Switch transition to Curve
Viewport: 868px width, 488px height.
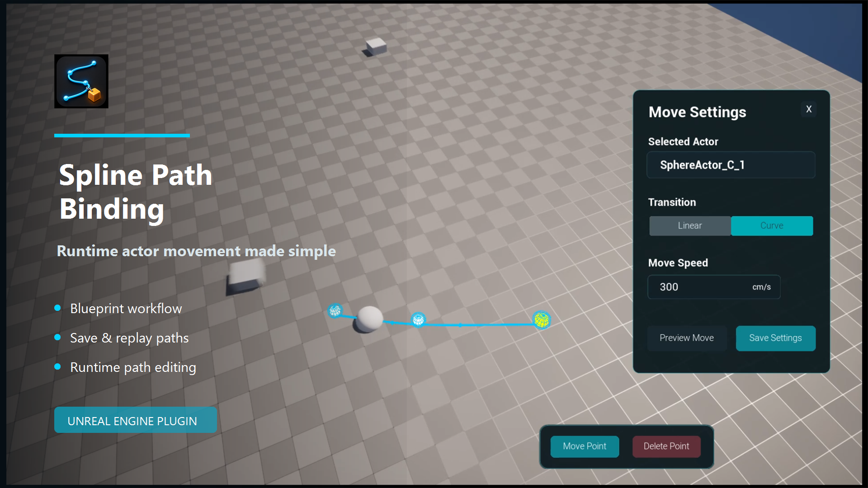[x=772, y=225]
